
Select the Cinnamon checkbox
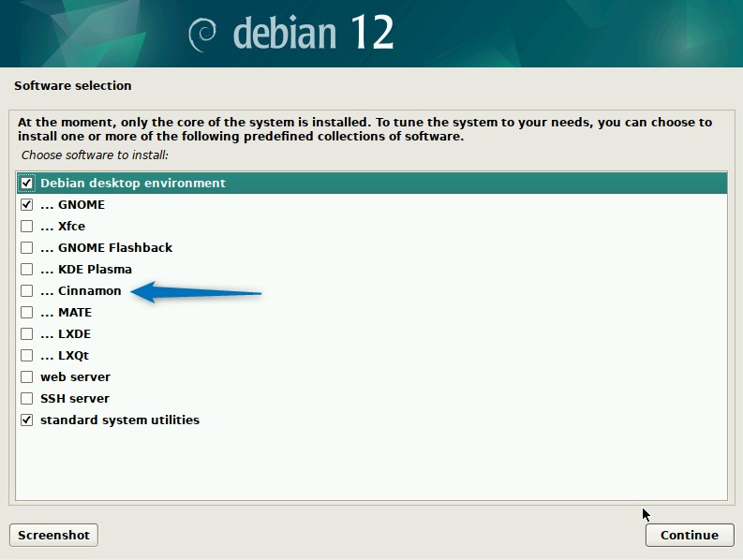tap(26, 291)
